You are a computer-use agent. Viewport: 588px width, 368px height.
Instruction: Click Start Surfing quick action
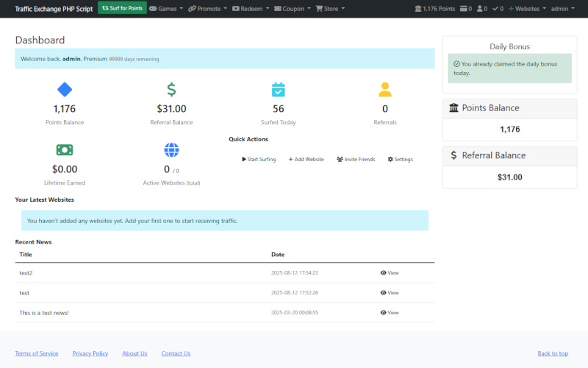coord(259,159)
